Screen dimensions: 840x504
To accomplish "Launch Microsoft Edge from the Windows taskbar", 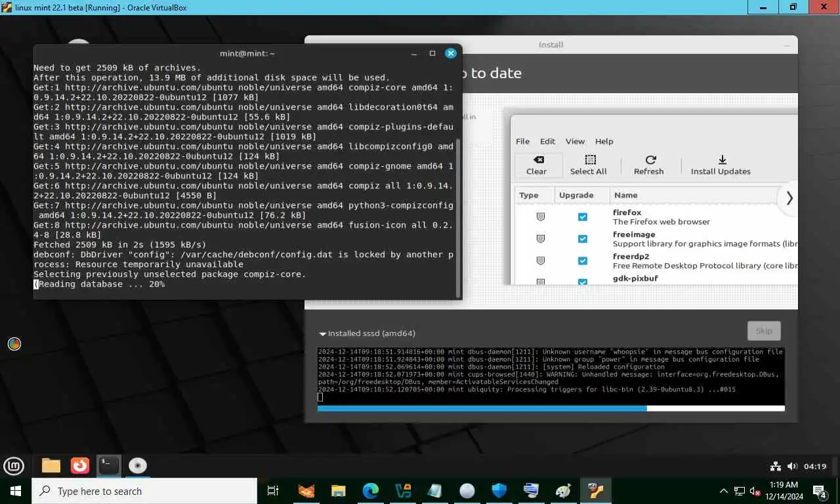I will point(371,491).
